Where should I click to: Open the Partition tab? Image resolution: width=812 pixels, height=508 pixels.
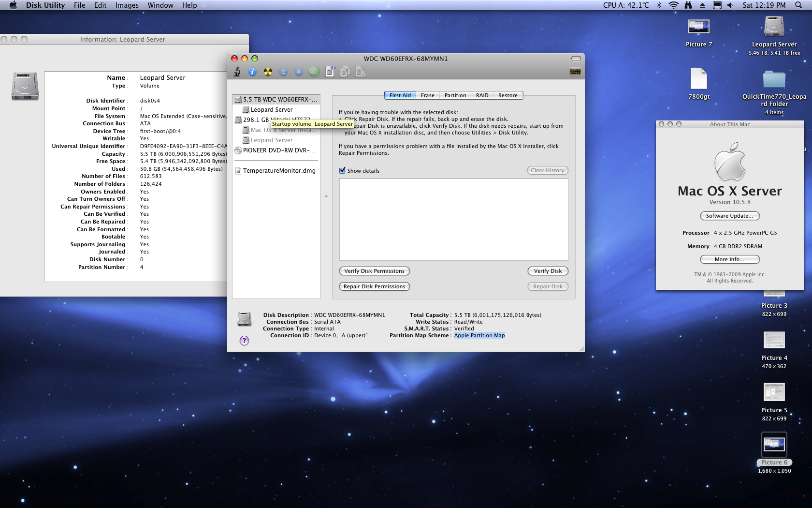[455, 95]
